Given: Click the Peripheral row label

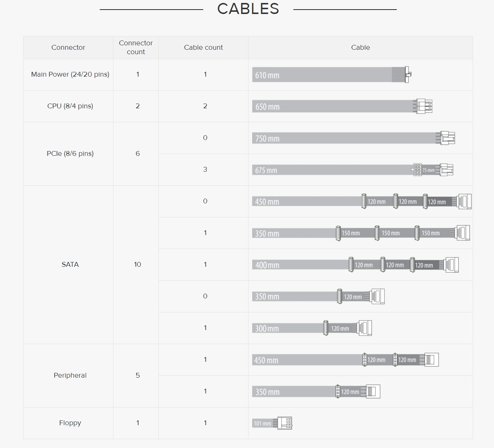Looking at the screenshot, I should 70,375.
